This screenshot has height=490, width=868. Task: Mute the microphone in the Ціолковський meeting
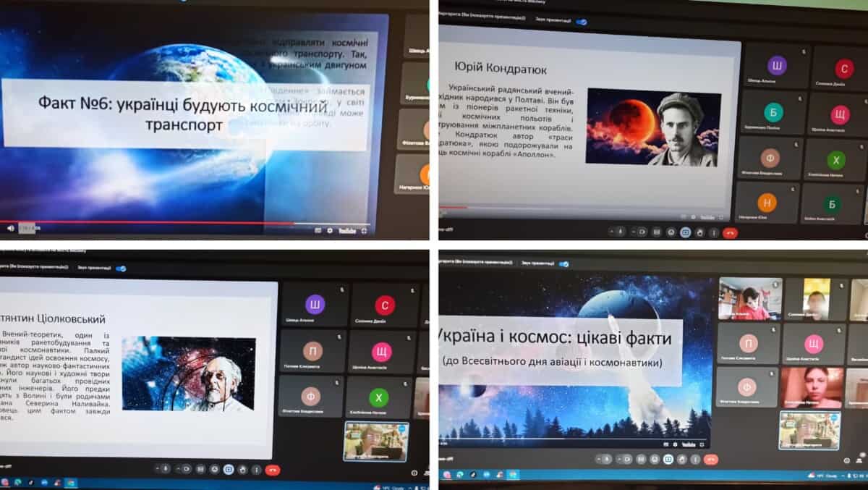[x=165, y=469]
